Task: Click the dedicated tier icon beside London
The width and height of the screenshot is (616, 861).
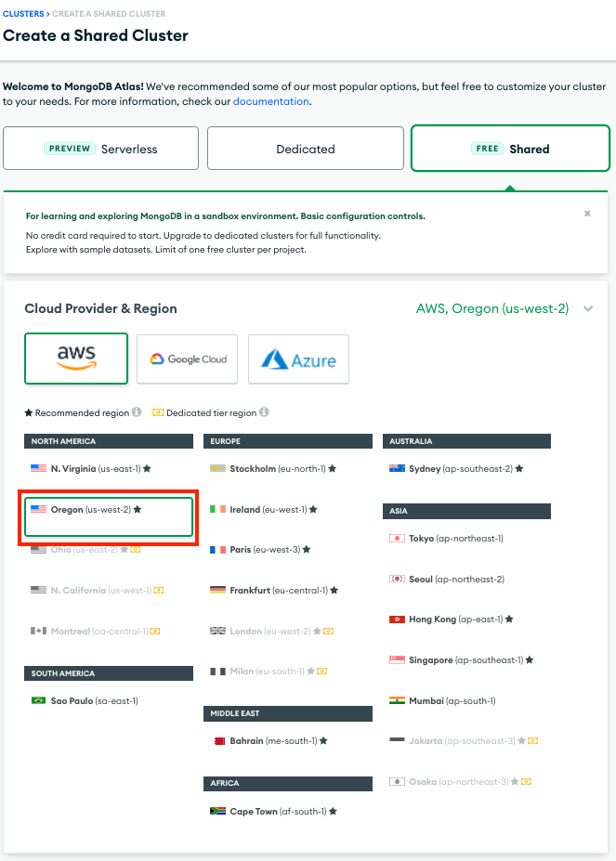Action: (x=329, y=632)
